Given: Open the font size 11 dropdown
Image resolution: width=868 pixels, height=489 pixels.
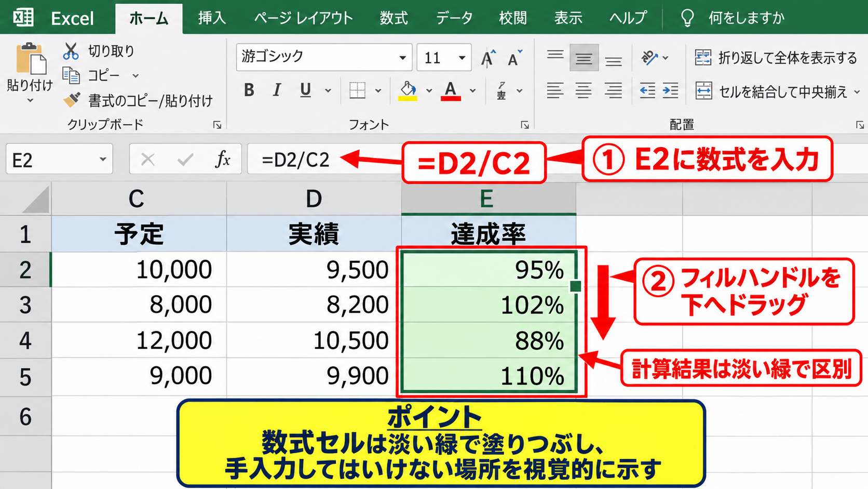Looking at the screenshot, I should (462, 58).
